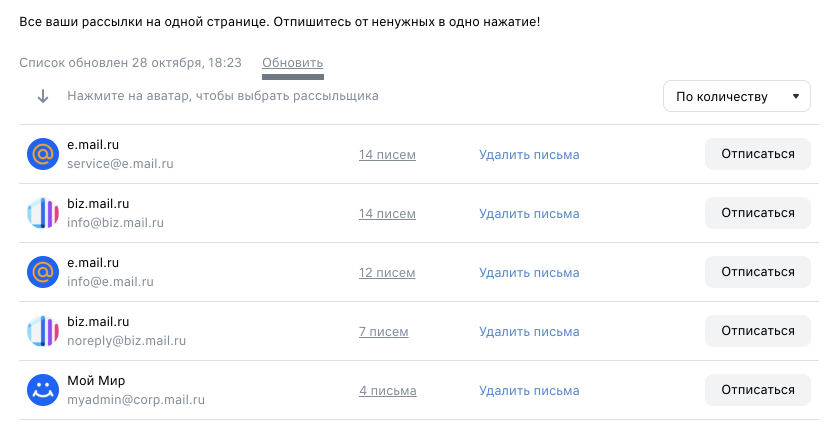Screen dimensions: 831x425
Task: Open 14 писем from service@e.mail.ru
Action: tap(387, 155)
